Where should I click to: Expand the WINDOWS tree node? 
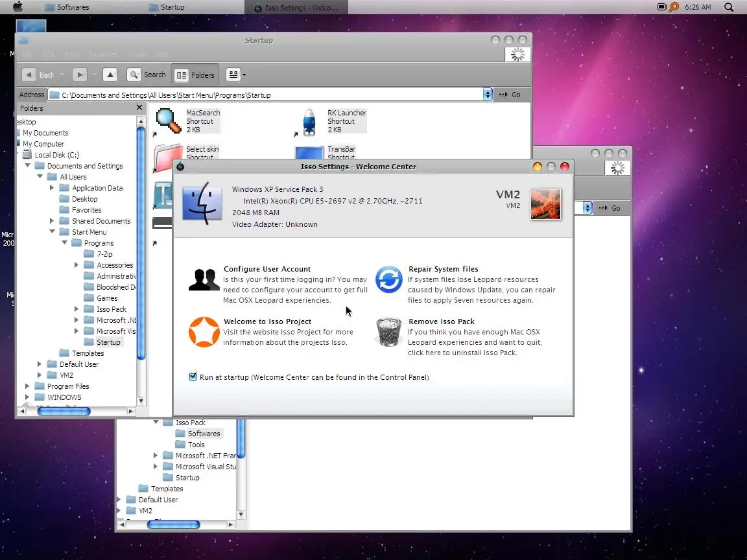pos(27,397)
